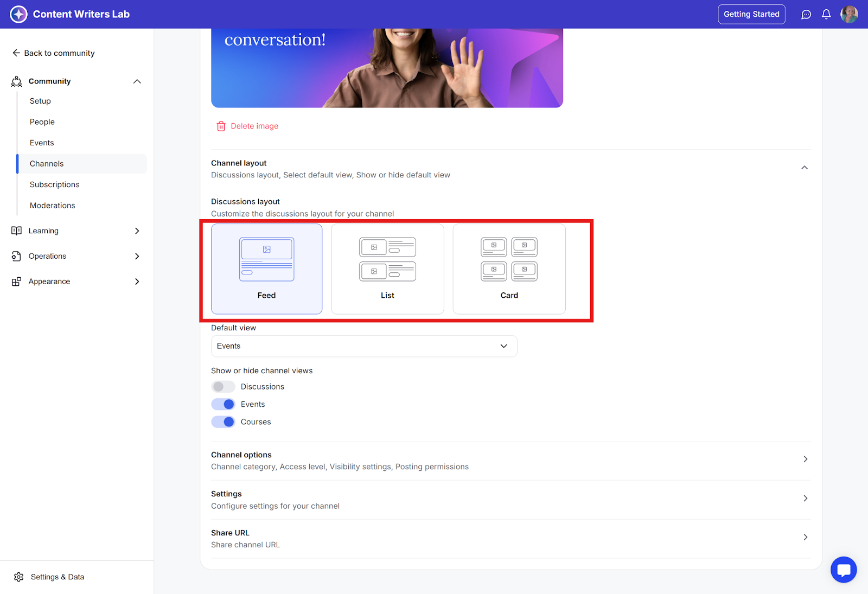Viewport: 868px width, 594px height.
Task: Collapse the Community sidebar section
Action: coord(137,81)
